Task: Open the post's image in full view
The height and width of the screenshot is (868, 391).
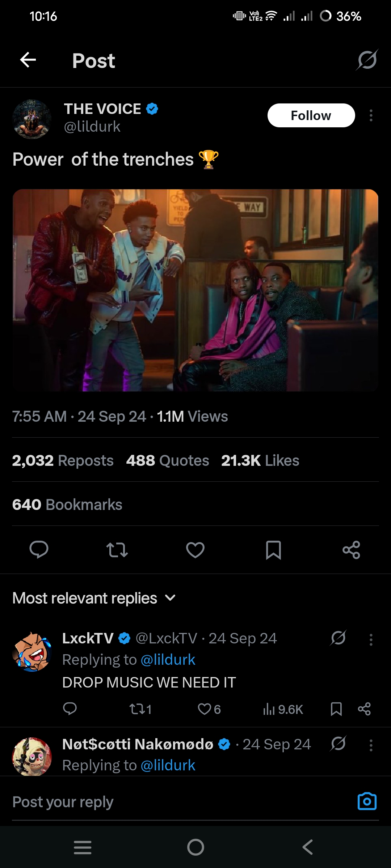Action: pos(195,290)
